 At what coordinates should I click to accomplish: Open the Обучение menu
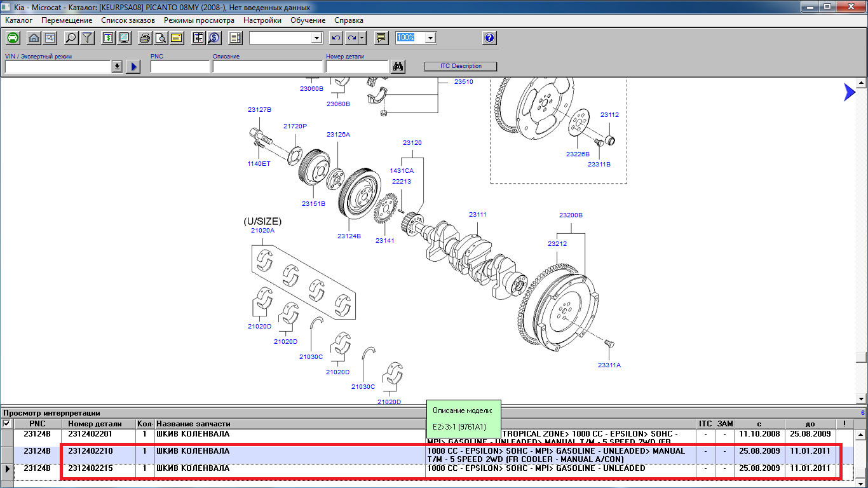point(308,20)
